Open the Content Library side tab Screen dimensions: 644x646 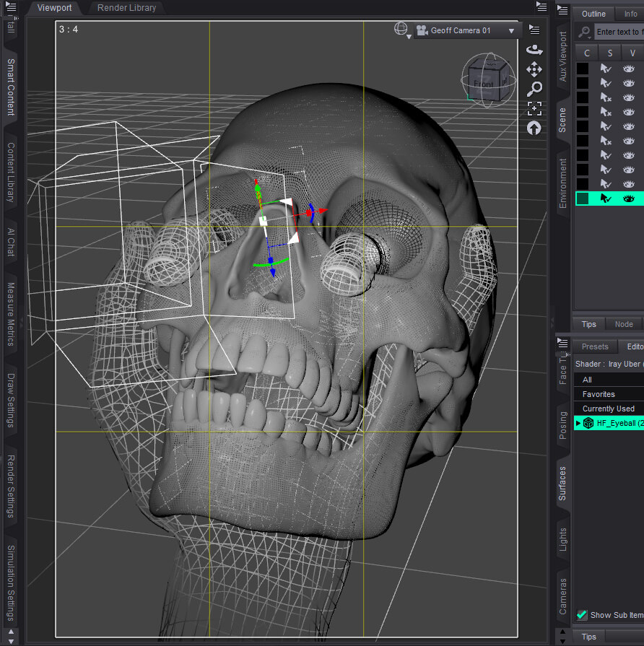click(x=11, y=173)
